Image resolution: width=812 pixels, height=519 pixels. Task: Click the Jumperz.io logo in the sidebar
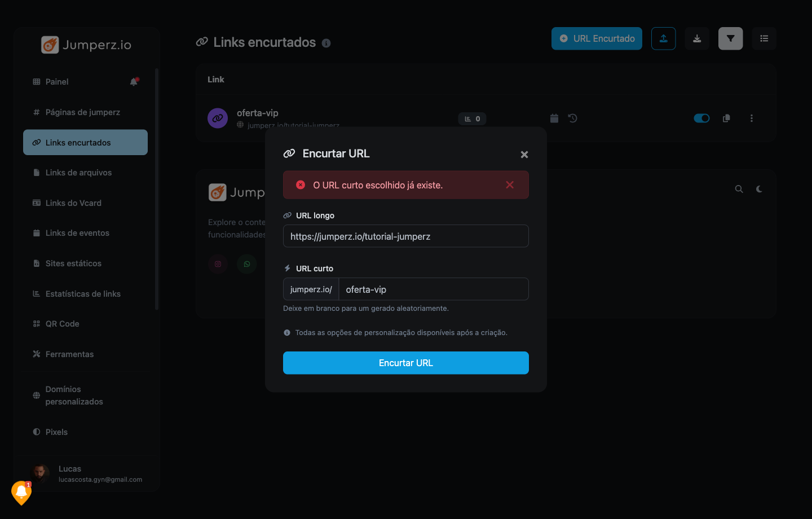[86, 45]
